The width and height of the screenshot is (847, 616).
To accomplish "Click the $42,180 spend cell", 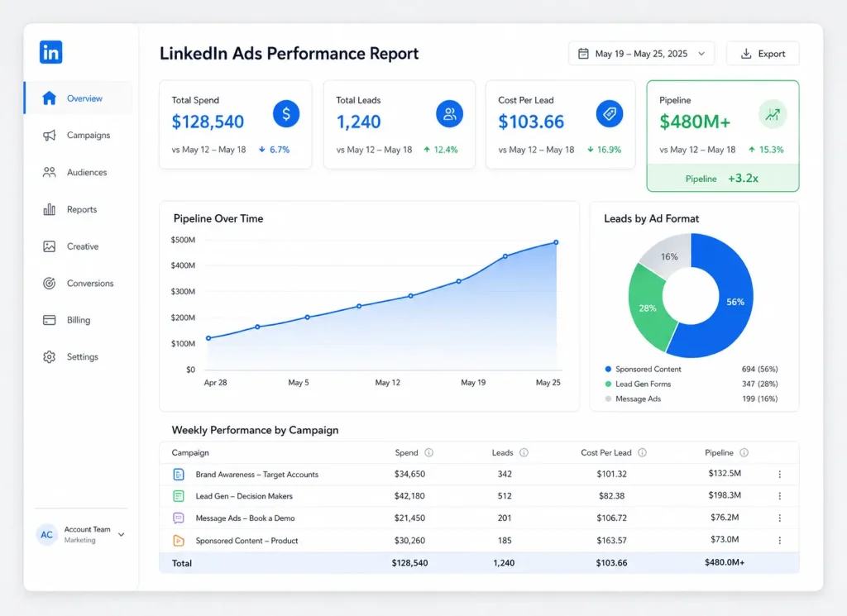I will tap(409, 495).
